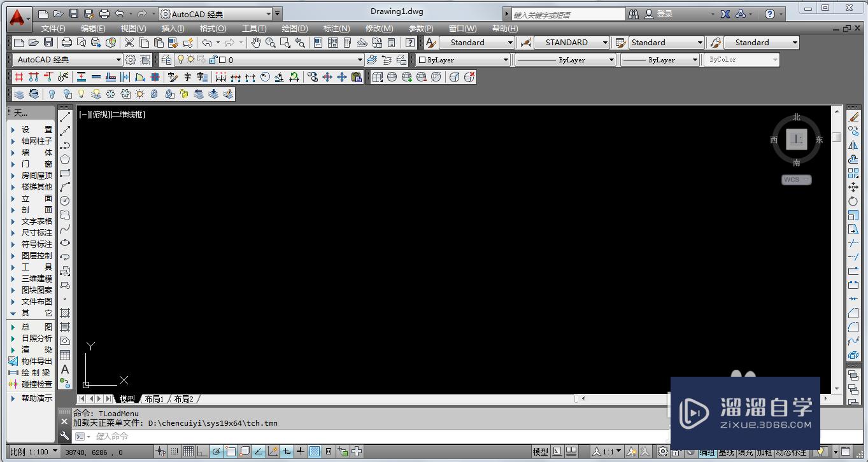Expand the 尺寸标注 menu item
The height and width of the screenshot is (462, 868).
[x=32, y=233]
